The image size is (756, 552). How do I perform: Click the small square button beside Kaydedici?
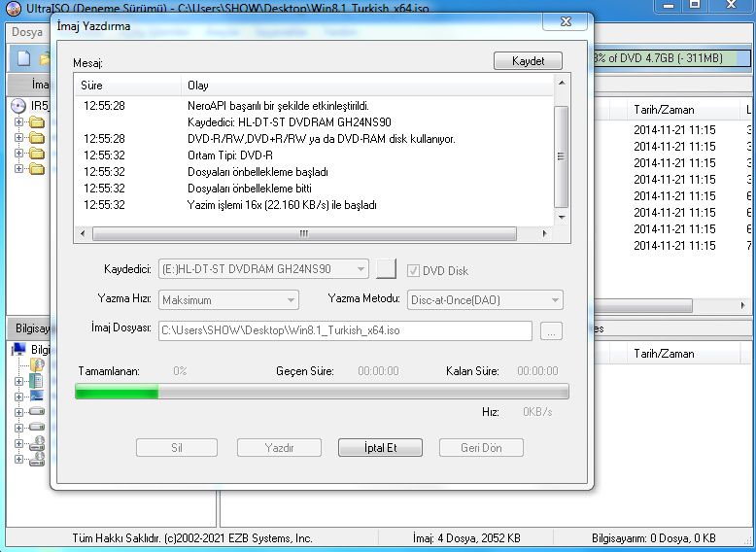coord(386,269)
